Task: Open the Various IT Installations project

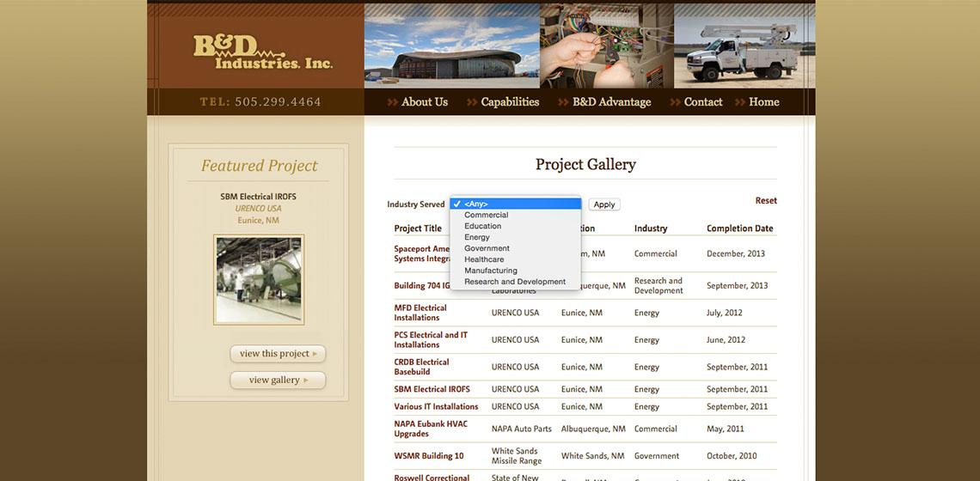Action: pyautogui.click(x=436, y=406)
